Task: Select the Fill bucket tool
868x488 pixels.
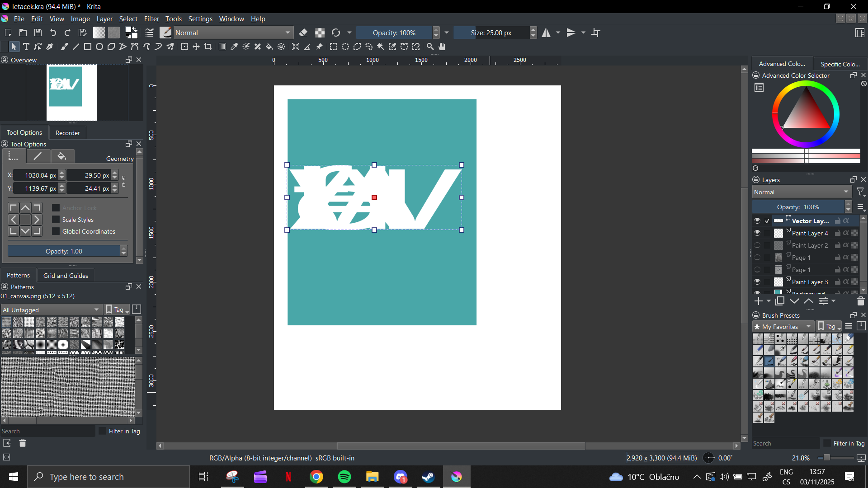Action: click(x=269, y=47)
